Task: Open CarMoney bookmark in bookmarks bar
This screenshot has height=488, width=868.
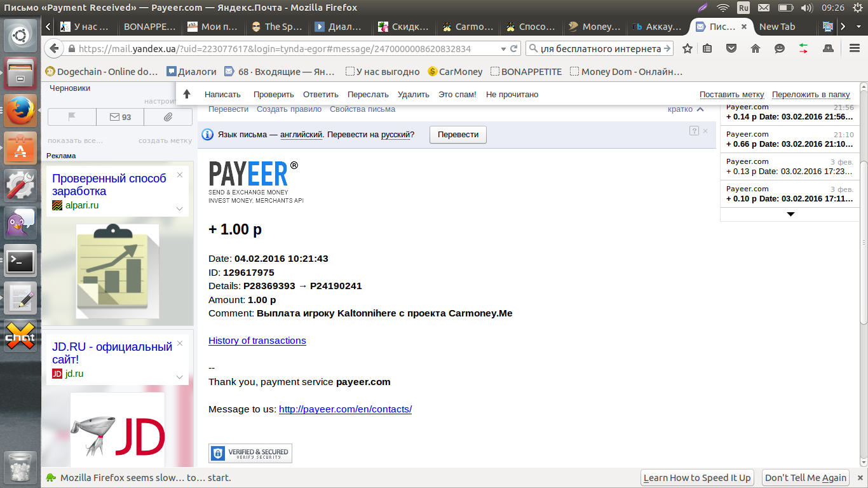Action: [x=455, y=72]
